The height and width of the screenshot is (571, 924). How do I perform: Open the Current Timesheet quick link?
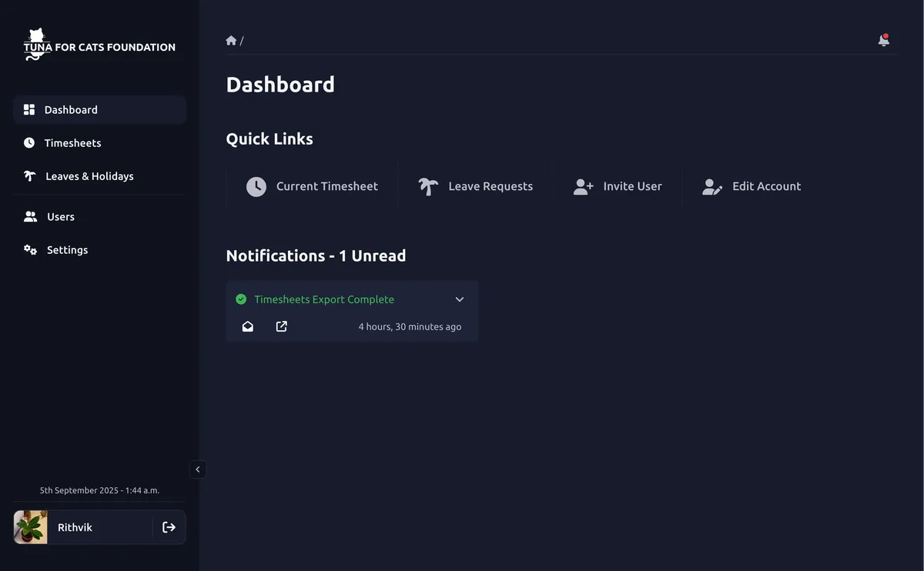(326, 185)
